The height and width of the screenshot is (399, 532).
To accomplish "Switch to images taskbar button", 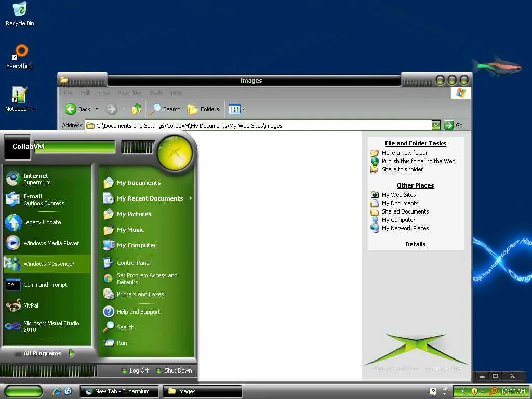I will pyautogui.click(x=202, y=392).
